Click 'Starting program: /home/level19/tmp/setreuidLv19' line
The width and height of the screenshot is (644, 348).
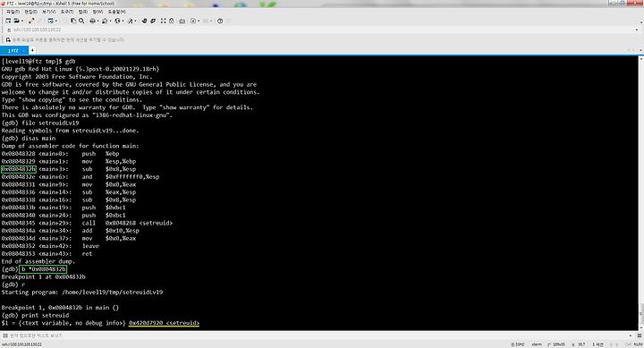(x=82, y=293)
